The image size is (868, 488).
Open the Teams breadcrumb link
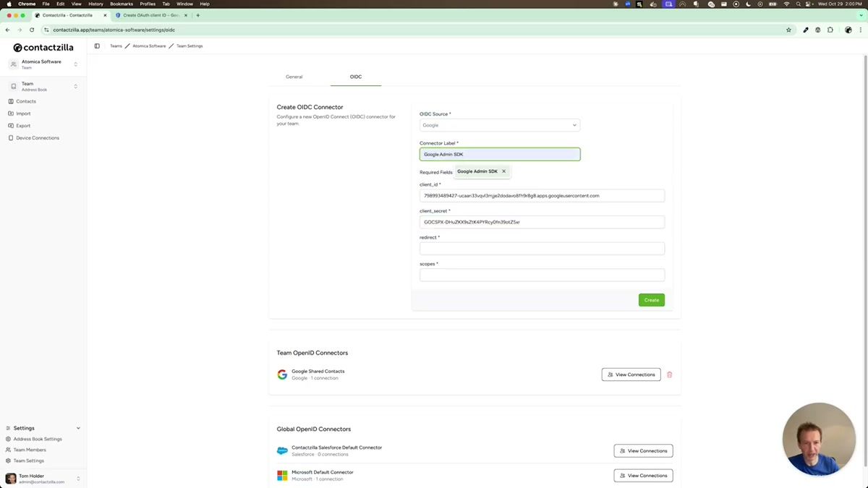(x=116, y=46)
